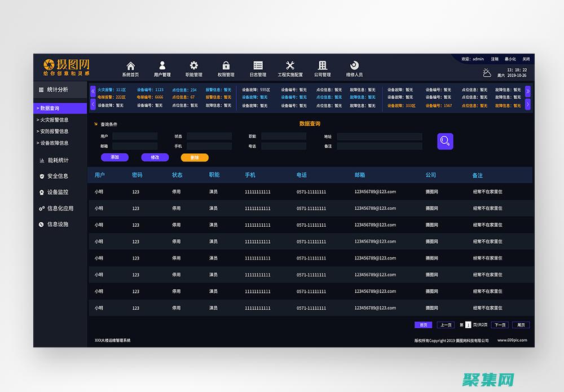The width and height of the screenshot is (564, 392).
Task: Open 工程实施配置 via the wrench icon
Action: 290,64
